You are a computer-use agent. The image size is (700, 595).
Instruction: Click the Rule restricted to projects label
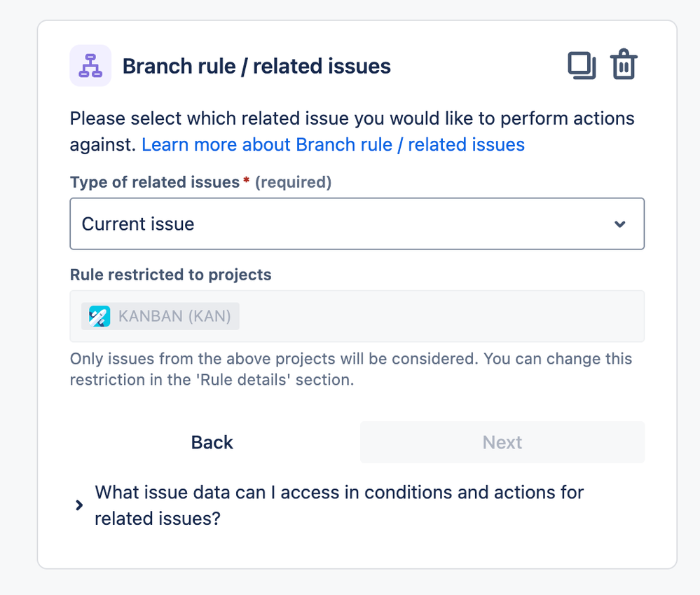click(170, 275)
